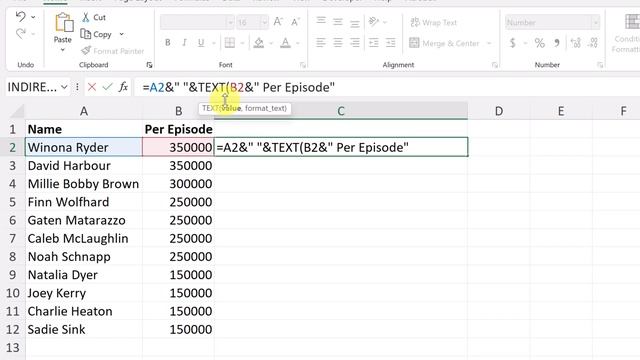Click the Select All corner triangle
The image size is (640, 360).
[x=17, y=111]
